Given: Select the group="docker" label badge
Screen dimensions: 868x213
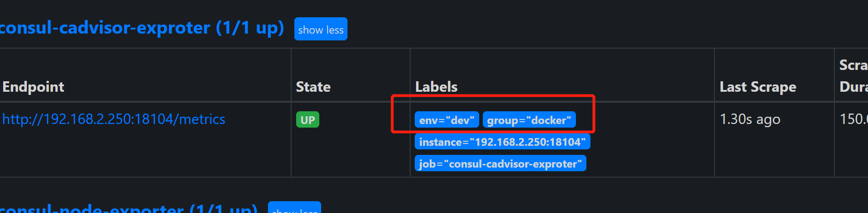Looking at the screenshot, I should click(529, 120).
